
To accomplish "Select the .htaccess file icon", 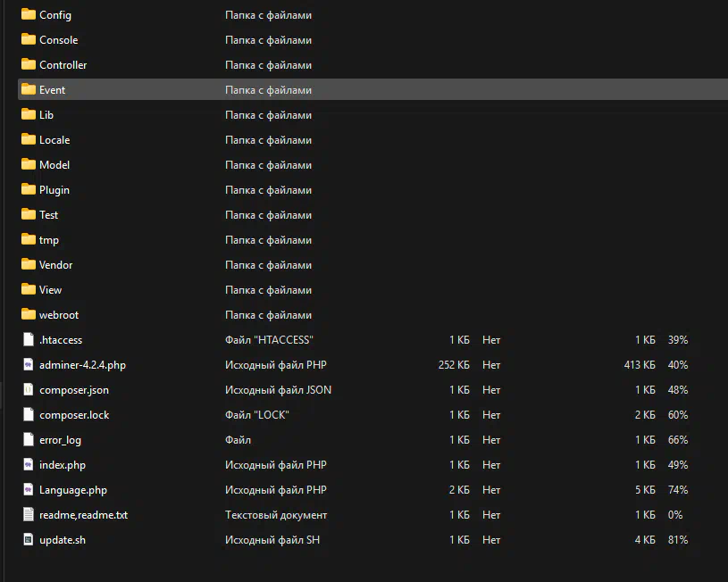I will 28,340.
